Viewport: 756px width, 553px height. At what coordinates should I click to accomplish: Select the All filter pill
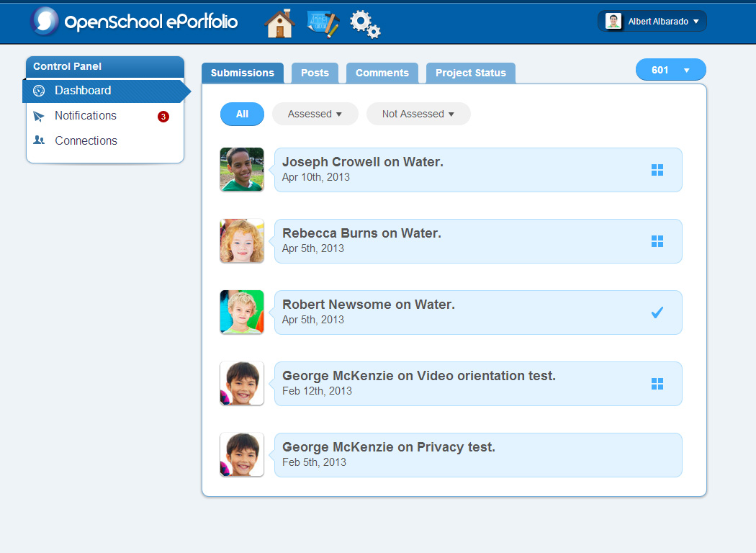(242, 114)
